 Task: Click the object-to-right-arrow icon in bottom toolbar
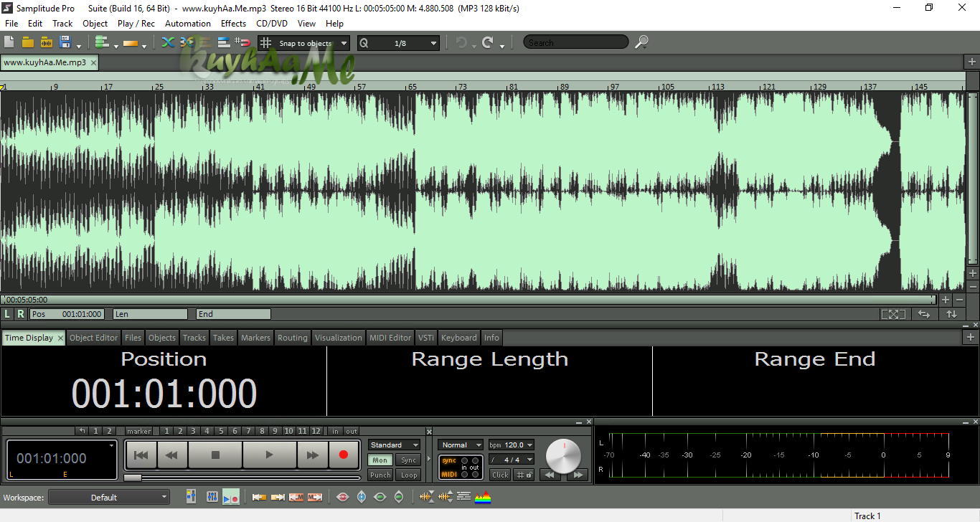point(278,497)
